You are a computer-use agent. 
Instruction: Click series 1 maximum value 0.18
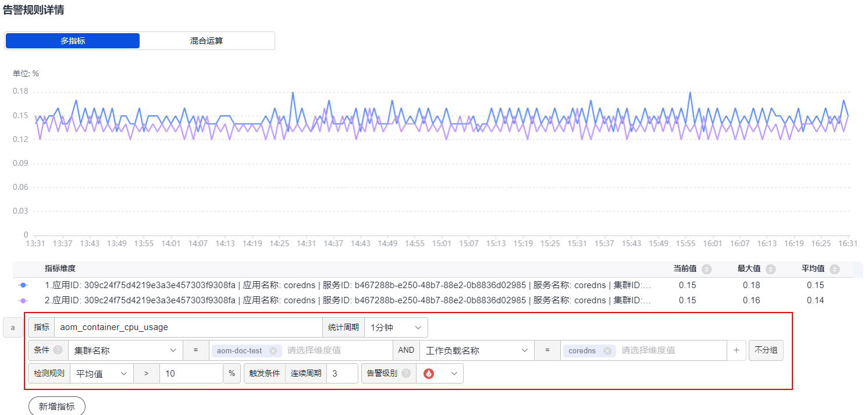point(751,285)
